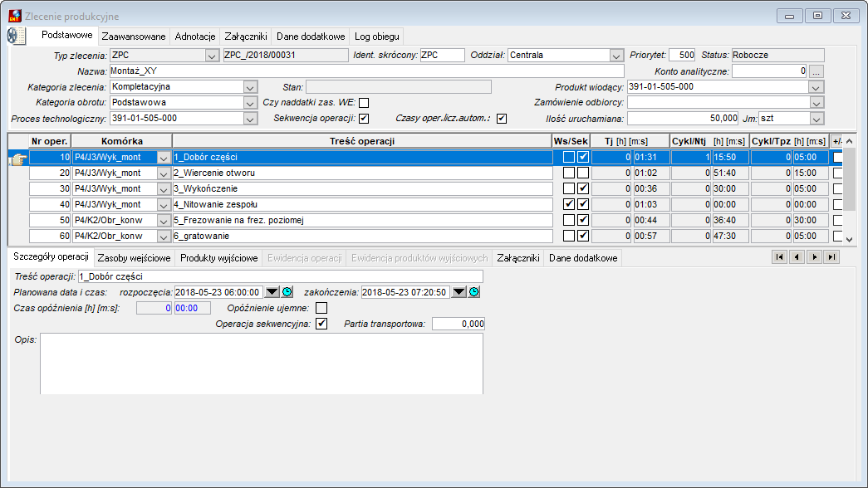The width and height of the screenshot is (868, 488).
Task: Click the application icon in the title bar
Action: coord(15,16)
